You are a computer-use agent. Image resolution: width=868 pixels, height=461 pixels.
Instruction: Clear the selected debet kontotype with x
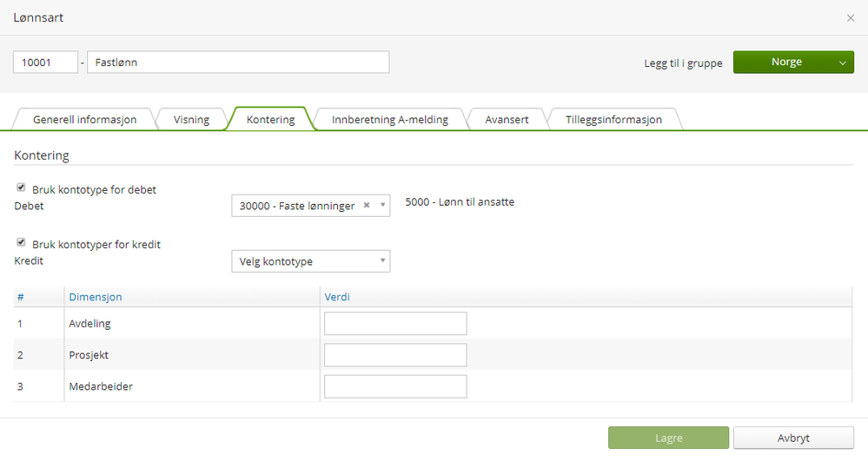367,206
